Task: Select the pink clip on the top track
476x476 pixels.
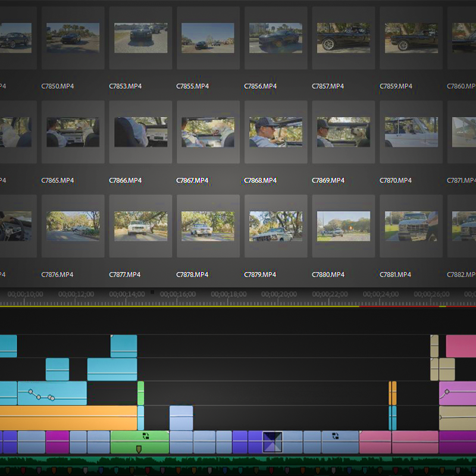Action: [461, 346]
